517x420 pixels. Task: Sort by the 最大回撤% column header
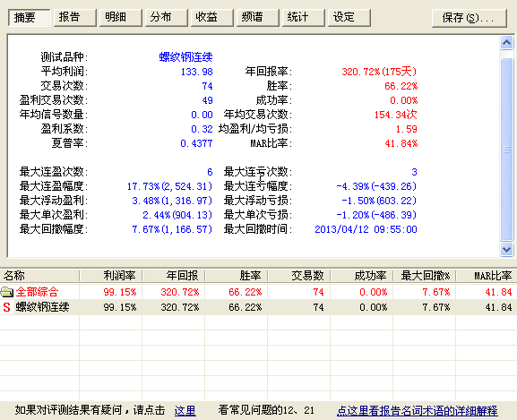pos(425,276)
